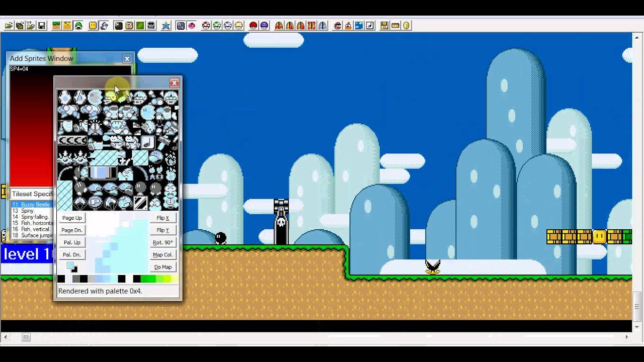
Task: Click the folder with 105 label icon
Action: click(x=30, y=26)
